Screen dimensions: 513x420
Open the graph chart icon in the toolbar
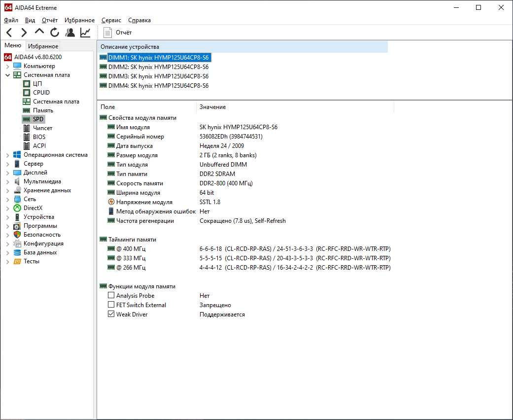[85, 33]
